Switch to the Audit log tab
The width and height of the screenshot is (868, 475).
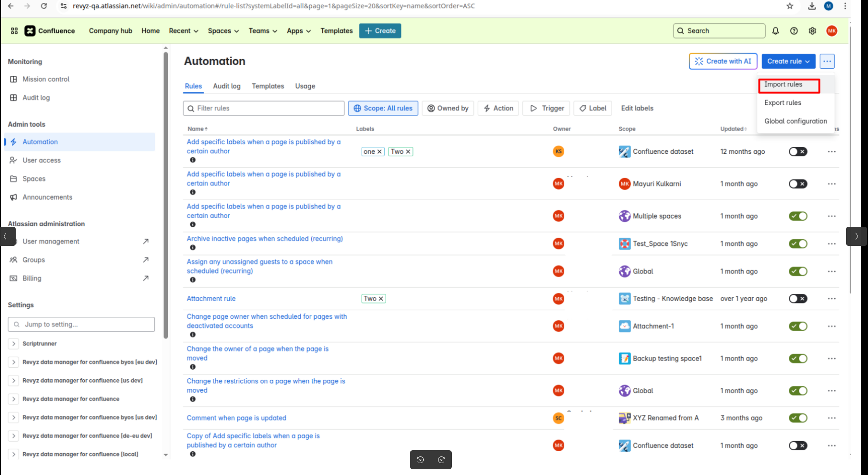[x=226, y=86]
